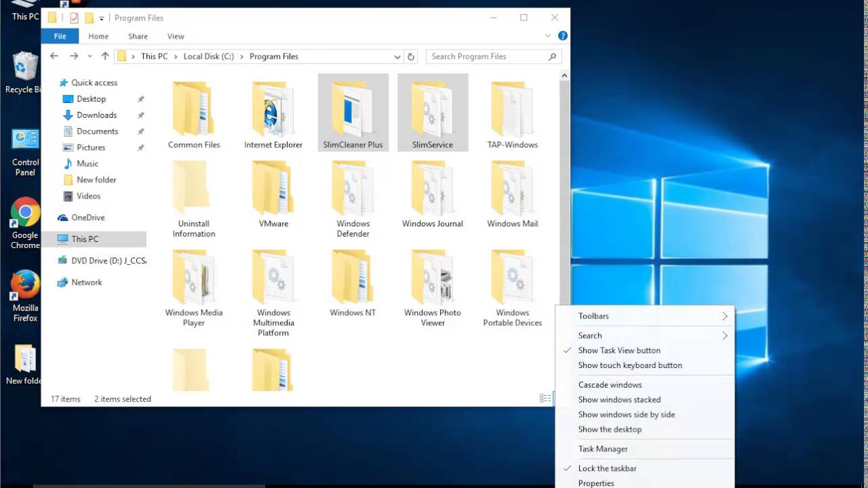The height and width of the screenshot is (488, 868).
Task: Select the Windows Mail folder icon
Action: 512,188
